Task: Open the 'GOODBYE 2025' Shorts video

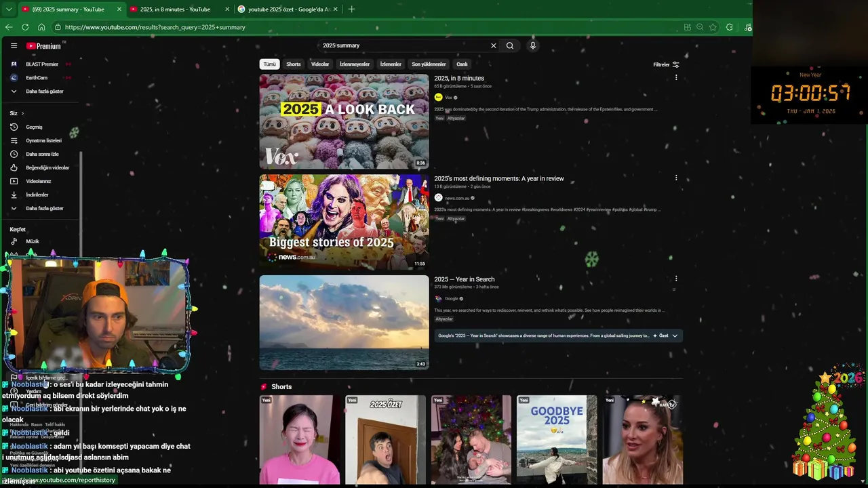Action: (x=557, y=440)
